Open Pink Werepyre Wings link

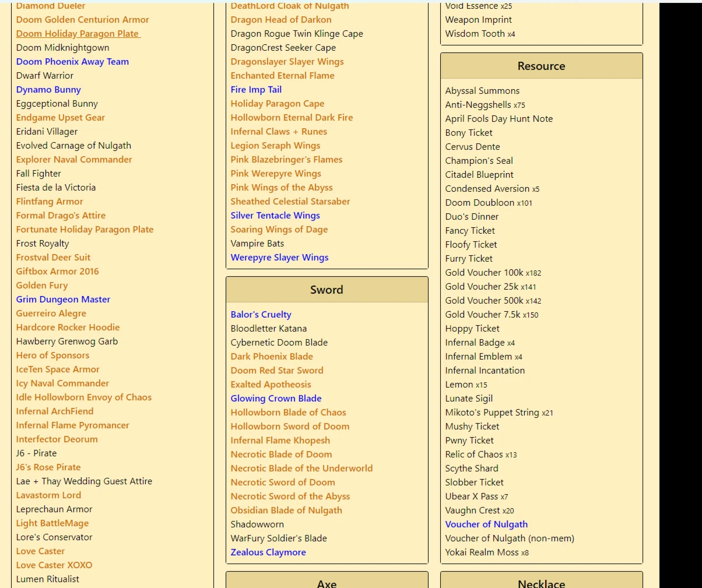click(x=276, y=174)
